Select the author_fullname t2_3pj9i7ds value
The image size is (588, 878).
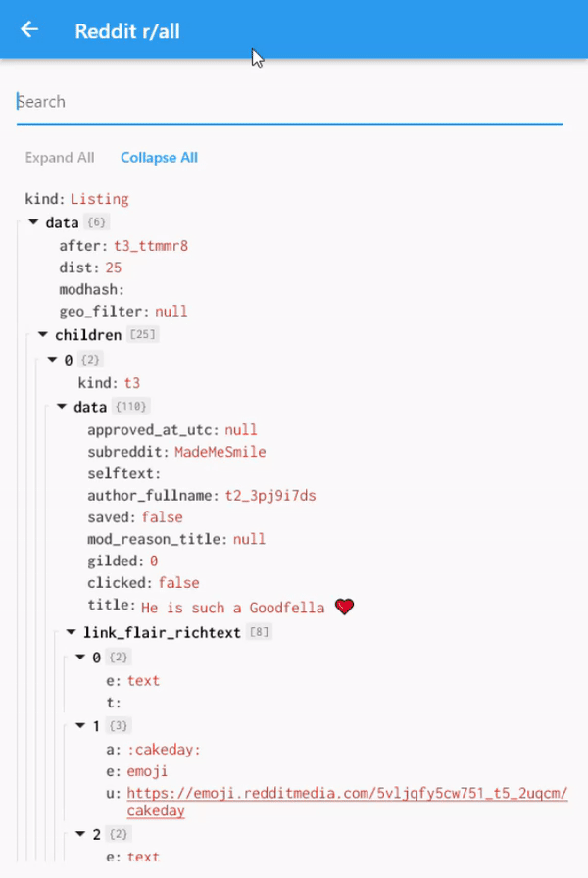click(270, 496)
